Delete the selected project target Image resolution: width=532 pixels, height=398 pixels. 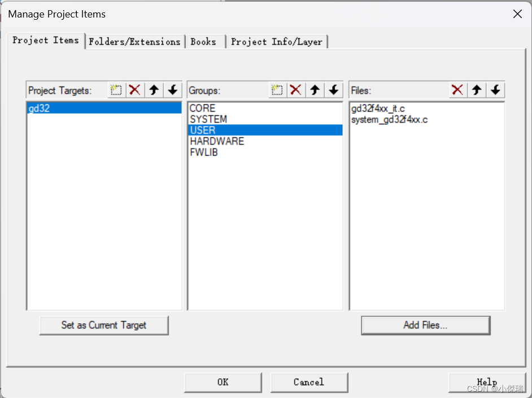[x=135, y=90]
